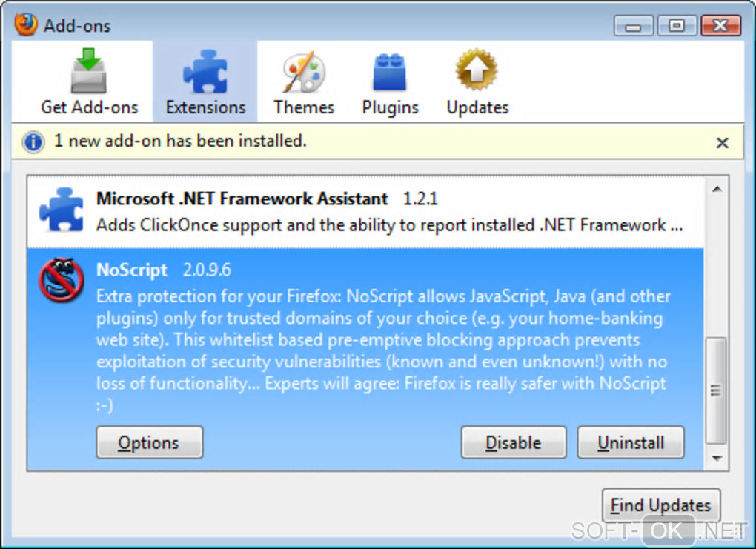Select the Themes tab label
Viewport: 756px width, 549px height.
(303, 107)
